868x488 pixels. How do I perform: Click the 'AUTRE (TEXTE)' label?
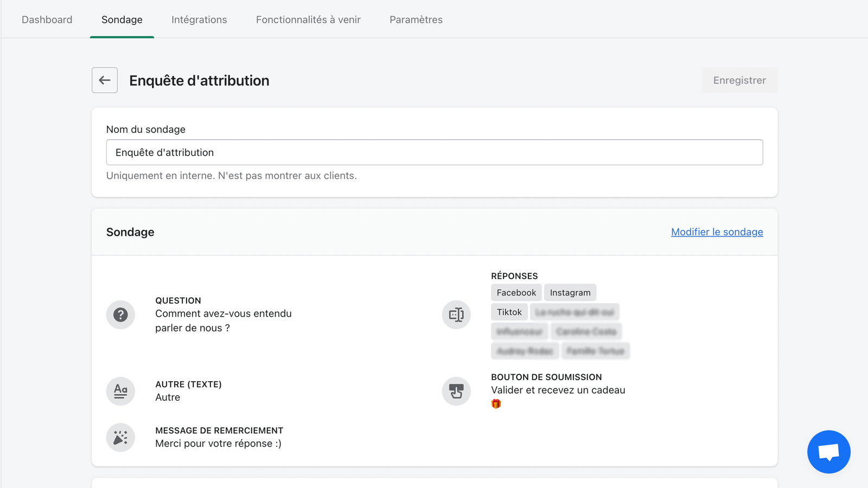pyautogui.click(x=188, y=384)
